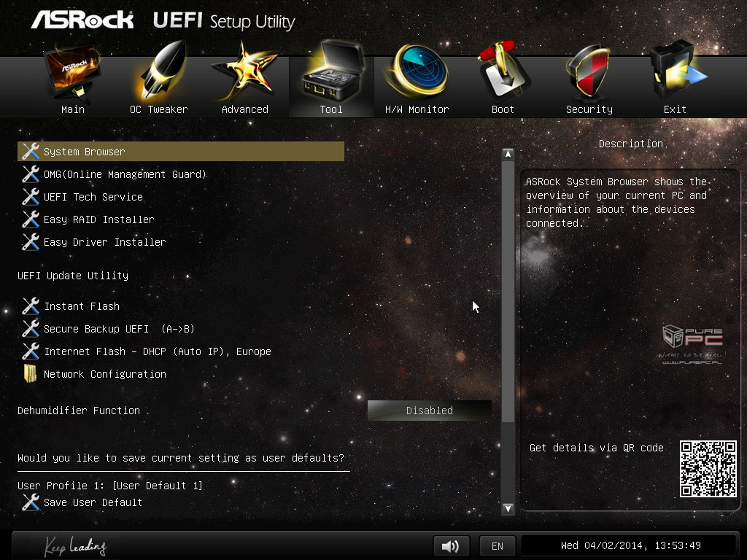Screen dimensions: 747x560
Task: Run Instant Flash
Action: click(x=82, y=306)
